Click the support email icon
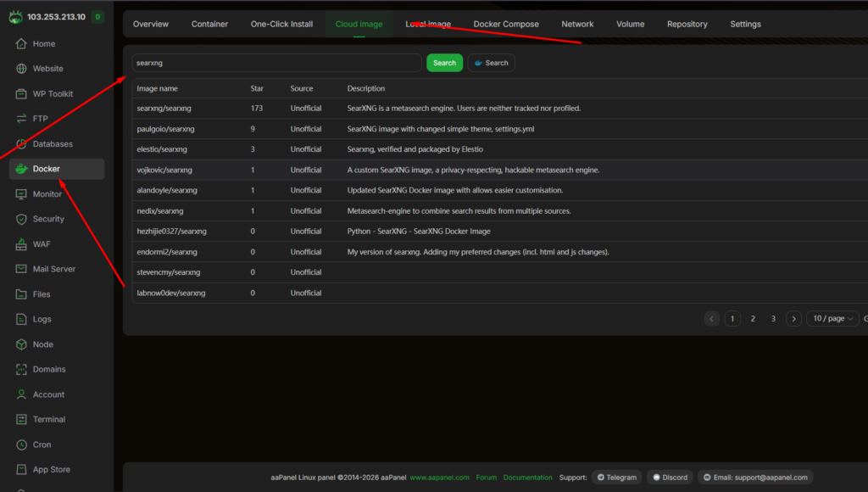Screen dimensions: 868x492 pos(707,477)
